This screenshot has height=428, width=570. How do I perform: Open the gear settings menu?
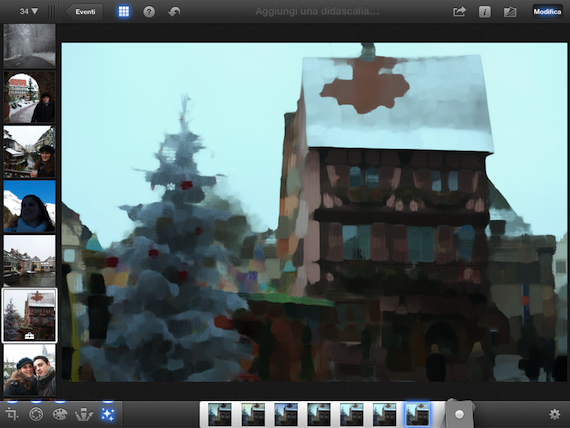[x=554, y=414]
